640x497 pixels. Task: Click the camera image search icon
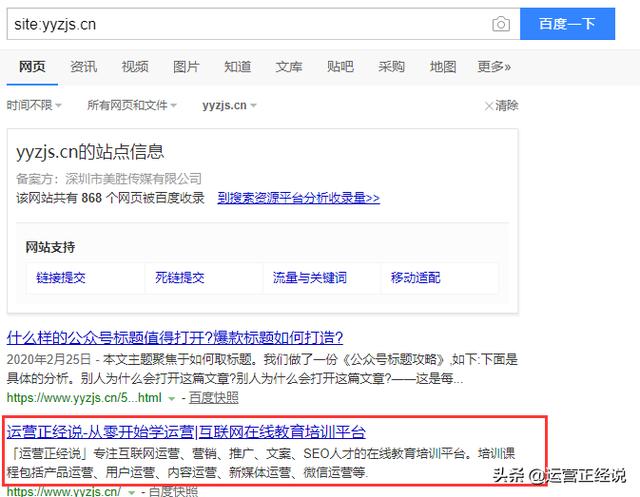point(501,24)
